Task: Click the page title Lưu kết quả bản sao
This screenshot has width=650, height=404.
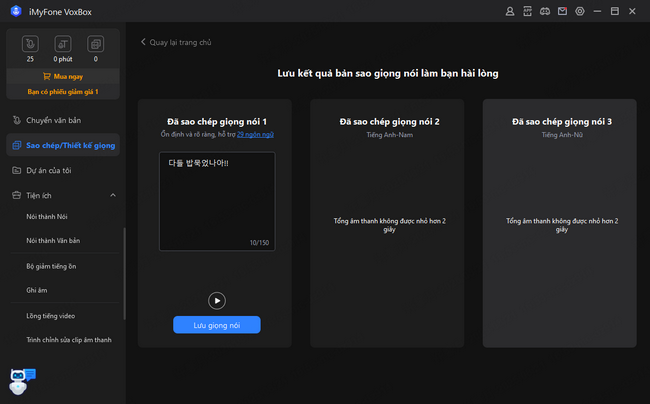Action: tap(388, 73)
